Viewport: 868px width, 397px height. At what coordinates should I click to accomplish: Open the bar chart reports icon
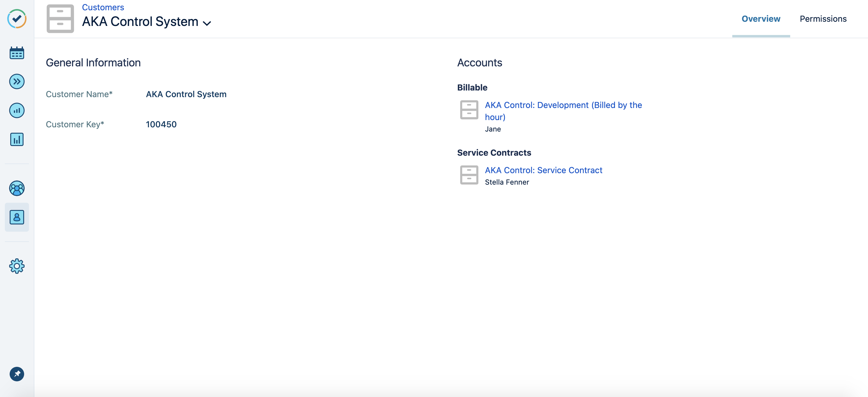click(x=17, y=139)
